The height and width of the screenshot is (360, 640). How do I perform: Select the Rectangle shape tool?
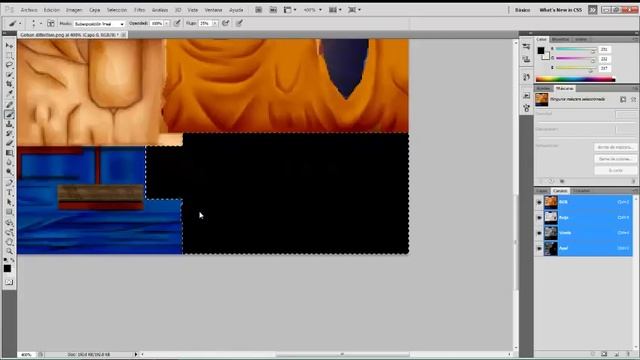pos(9,212)
